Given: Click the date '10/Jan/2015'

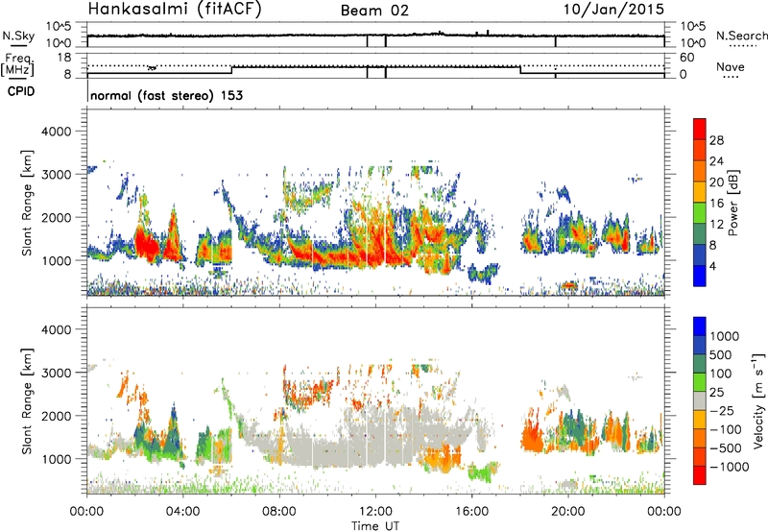Looking at the screenshot, I should click(613, 10).
